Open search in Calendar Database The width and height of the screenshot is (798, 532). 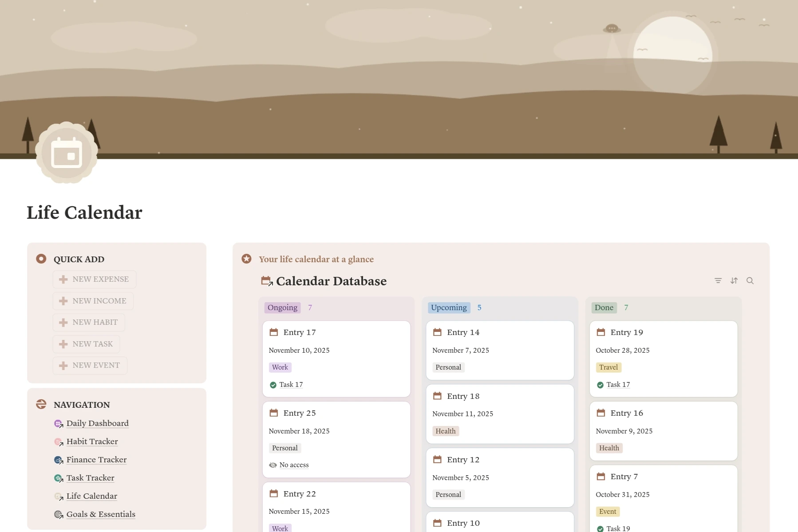(x=750, y=280)
